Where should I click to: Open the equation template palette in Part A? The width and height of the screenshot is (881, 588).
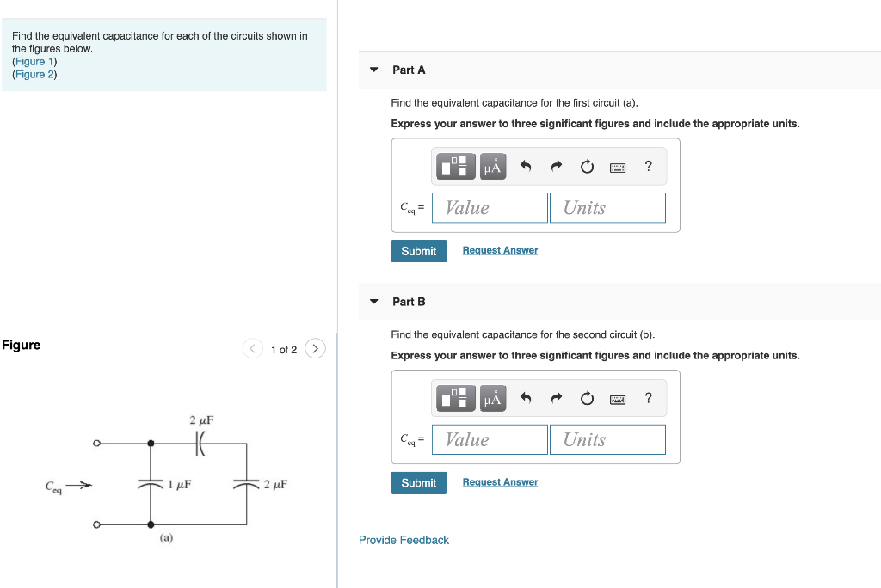(454, 166)
